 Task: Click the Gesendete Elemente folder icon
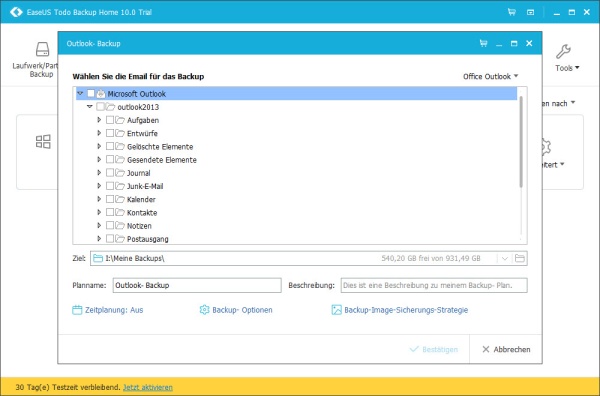coord(120,160)
